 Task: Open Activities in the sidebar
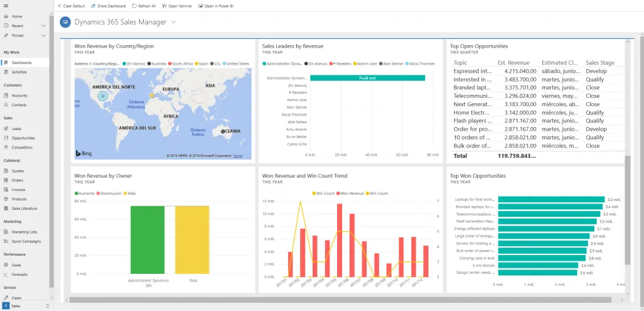click(x=25, y=72)
